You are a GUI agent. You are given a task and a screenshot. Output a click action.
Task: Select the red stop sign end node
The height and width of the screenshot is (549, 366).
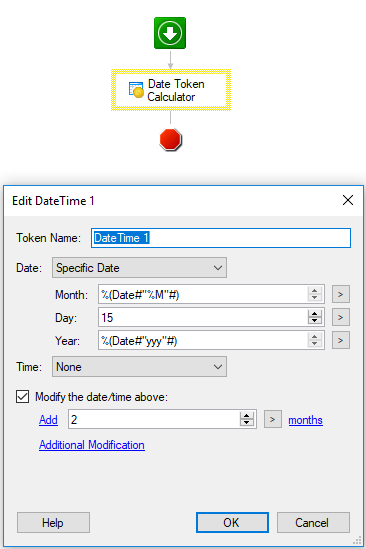coord(171,140)
